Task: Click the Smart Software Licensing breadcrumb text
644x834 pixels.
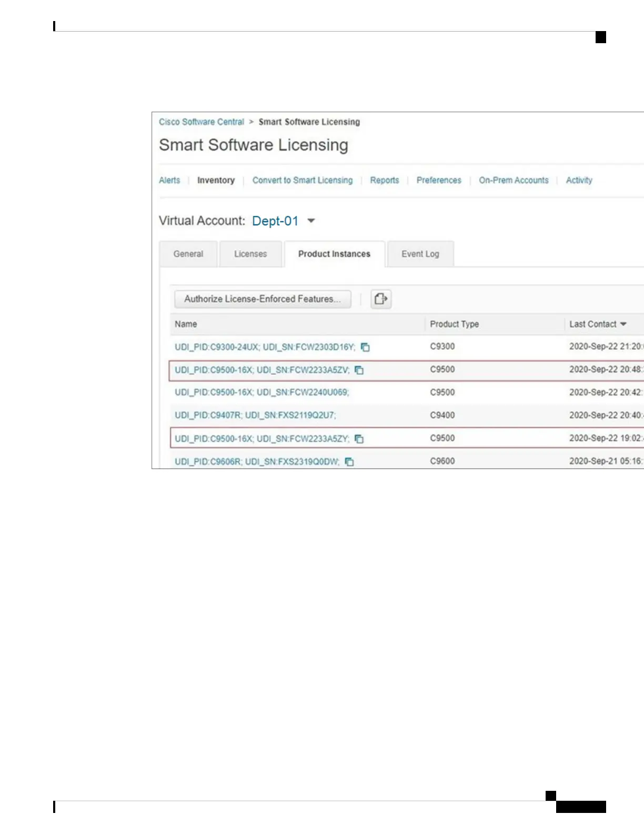Action: (x=309, y=122)
